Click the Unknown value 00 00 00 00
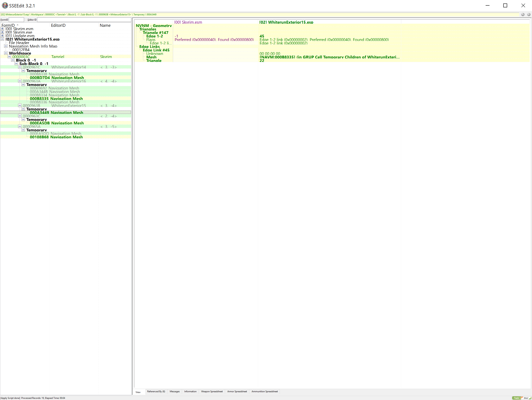 270,53
